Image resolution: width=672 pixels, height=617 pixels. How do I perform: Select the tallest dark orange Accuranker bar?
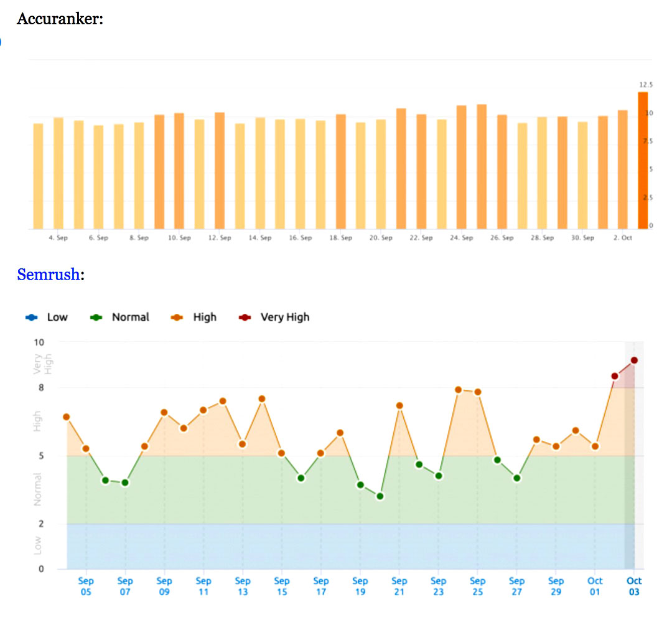[643, 161]
